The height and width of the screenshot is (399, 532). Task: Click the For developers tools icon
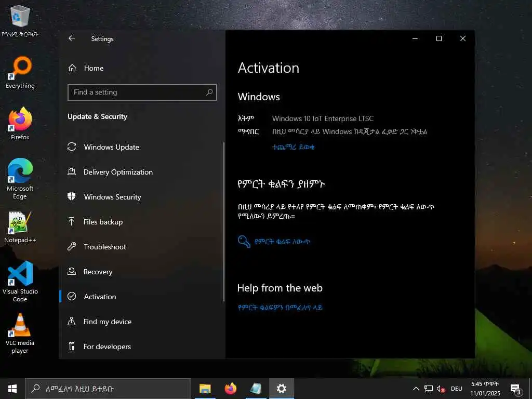72,346
